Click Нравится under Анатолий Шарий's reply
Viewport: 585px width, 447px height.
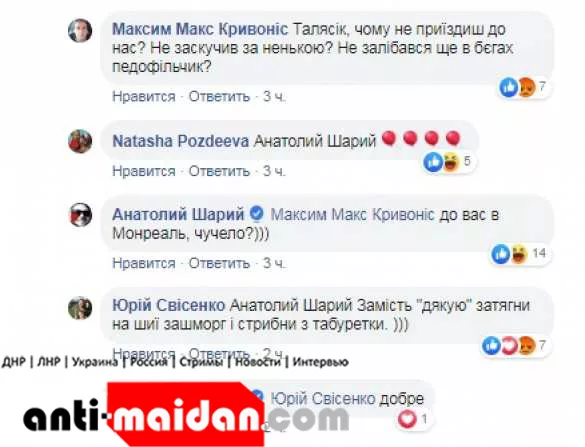click(x=144, y=263)
